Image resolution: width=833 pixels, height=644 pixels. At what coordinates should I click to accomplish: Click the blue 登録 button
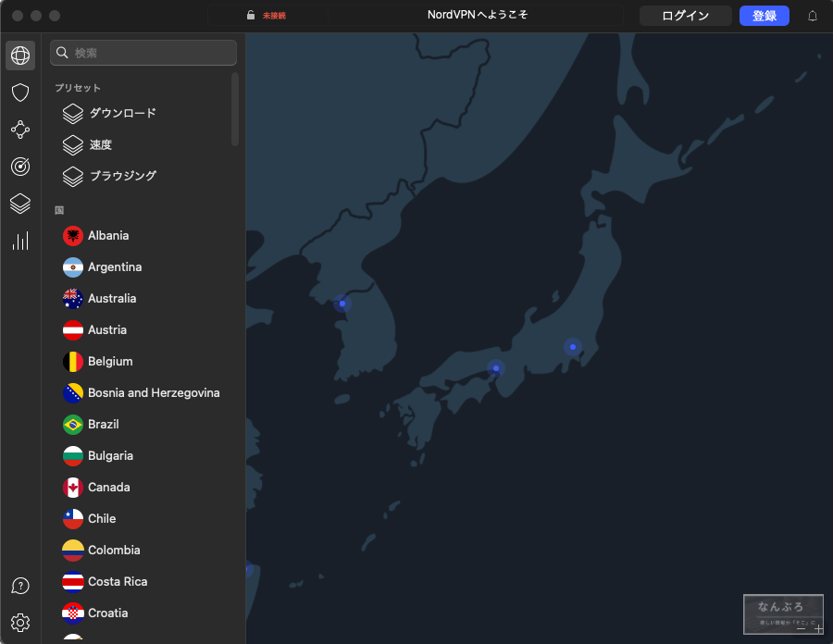coord(764,16)
